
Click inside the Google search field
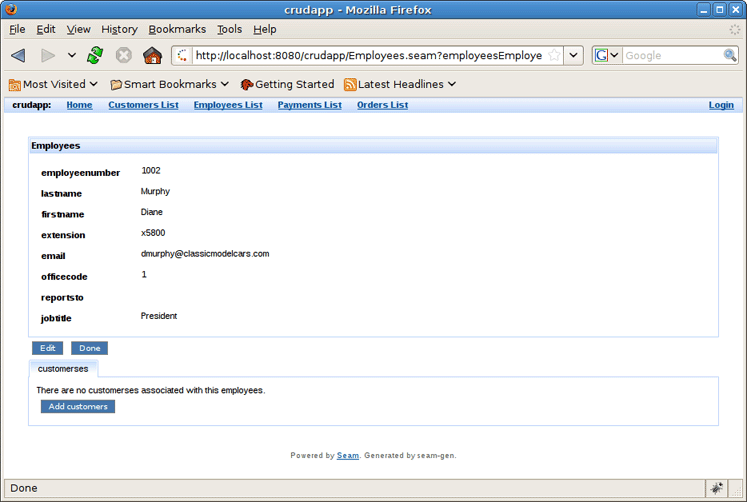670,56
